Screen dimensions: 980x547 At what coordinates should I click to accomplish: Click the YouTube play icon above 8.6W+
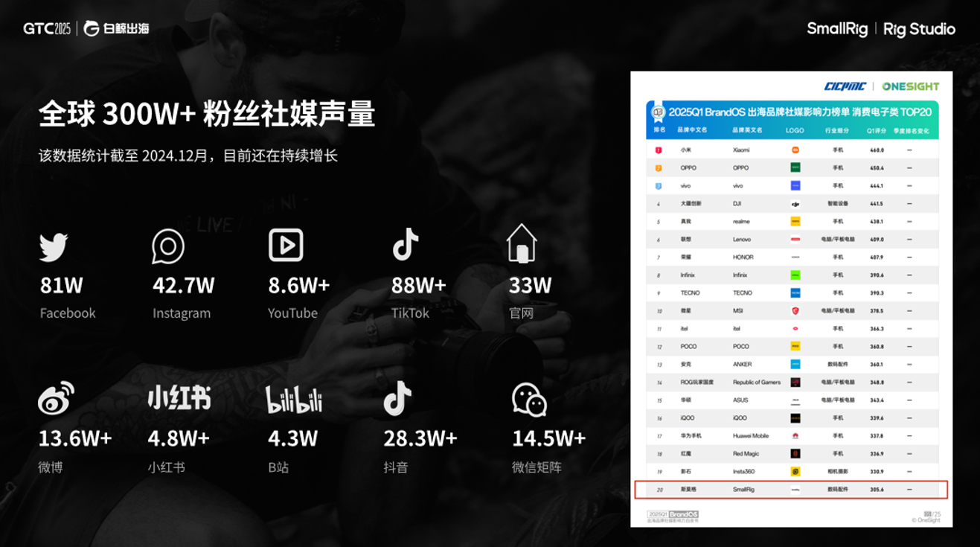pyautogui.click(x=286, y=245)
